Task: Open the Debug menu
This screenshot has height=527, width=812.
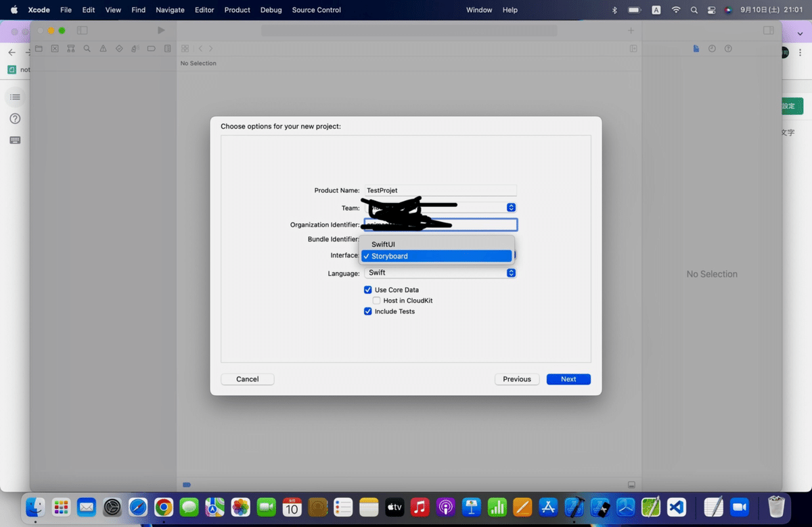Action: point(271,10)
